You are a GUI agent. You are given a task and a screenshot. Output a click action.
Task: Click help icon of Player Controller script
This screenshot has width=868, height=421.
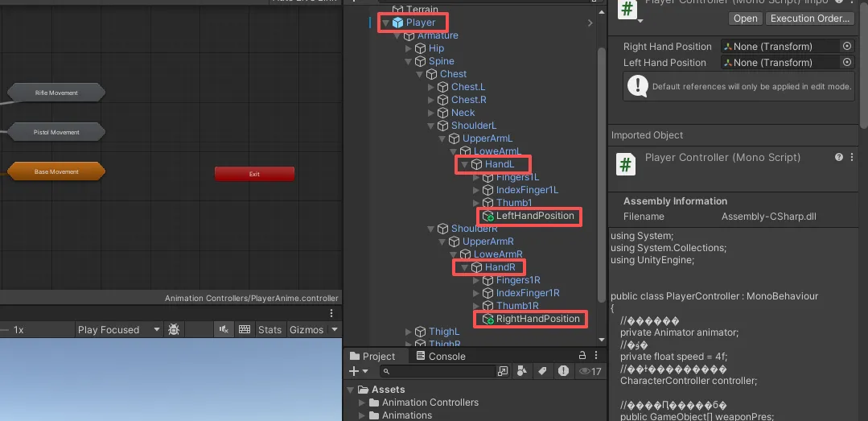click(839, 157)
